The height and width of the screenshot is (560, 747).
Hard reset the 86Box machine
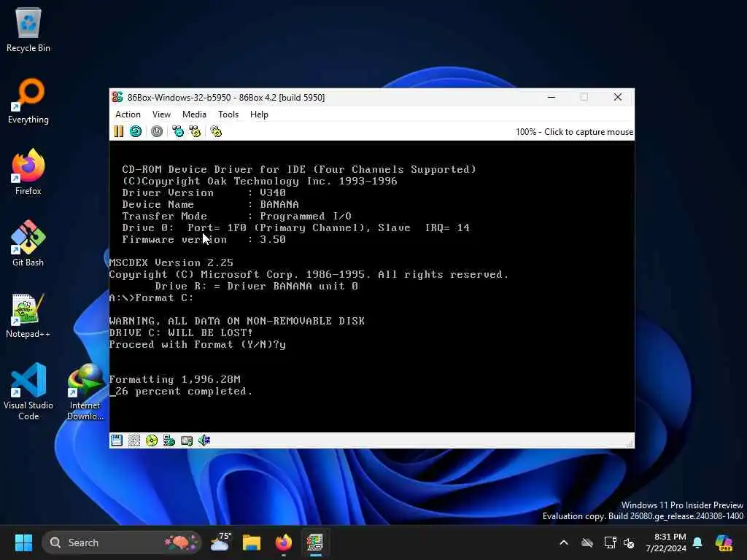pyautogui.click(x=136, y=131)
